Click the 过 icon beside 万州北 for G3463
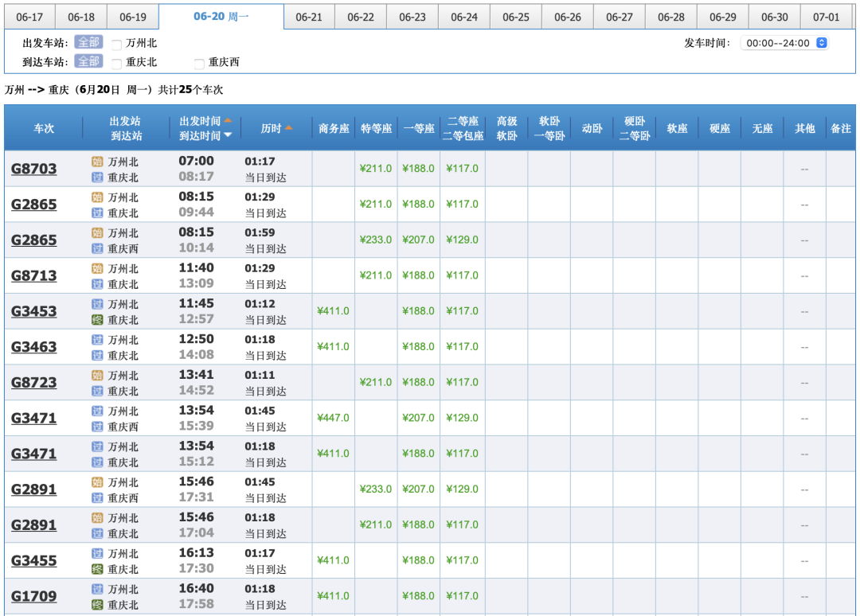Image resolution: width=860 pixels, height=616 pixels. pyautogui.click(x=97, y=340)
